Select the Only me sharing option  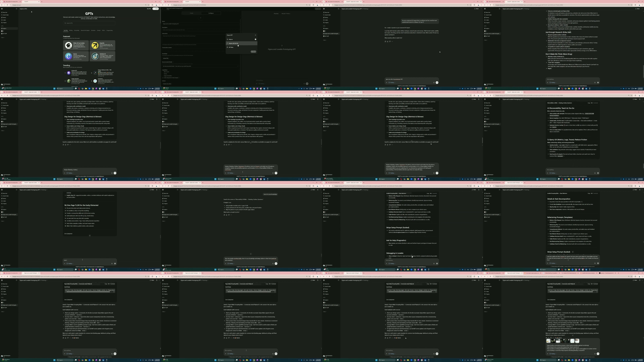[242, 39]
